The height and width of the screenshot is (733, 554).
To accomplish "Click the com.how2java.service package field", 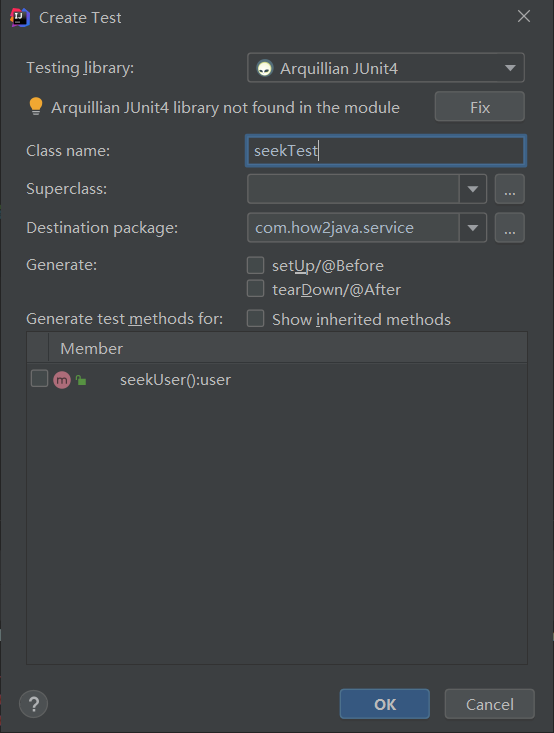I will [x=353, y=228].
